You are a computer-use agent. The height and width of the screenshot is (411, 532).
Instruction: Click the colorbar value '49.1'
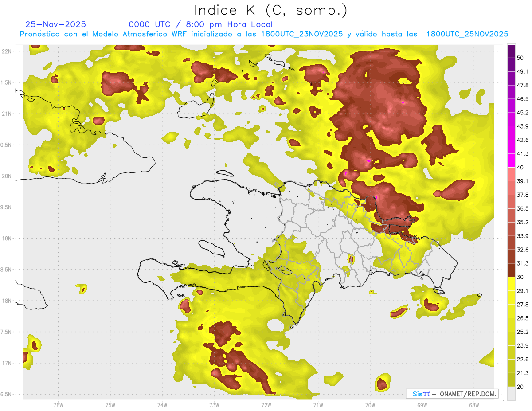pos(523,71)
